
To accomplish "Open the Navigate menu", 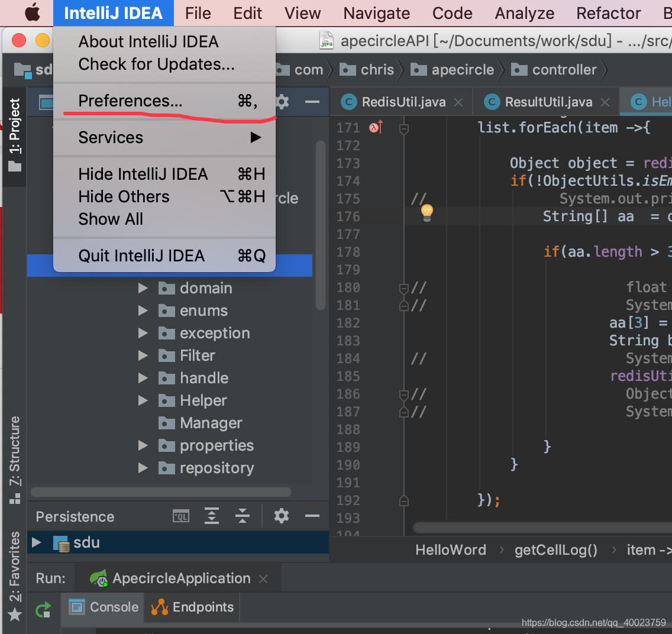I will pos(376,13).
